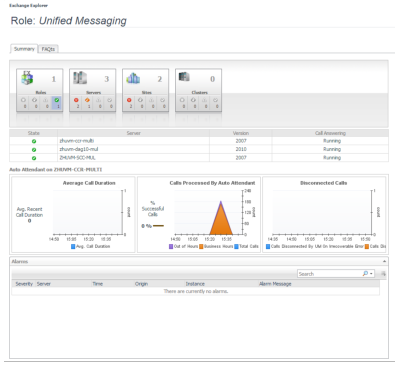400x369 pixels.
Task: Switch to the FAQts tab
Action: (48, 49)
